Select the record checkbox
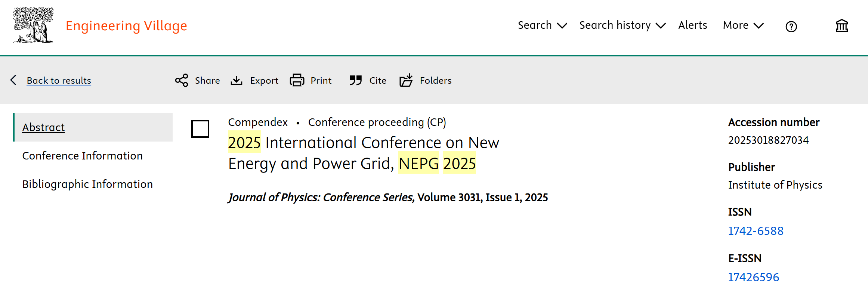868x307 pixels. coord(200,129)
